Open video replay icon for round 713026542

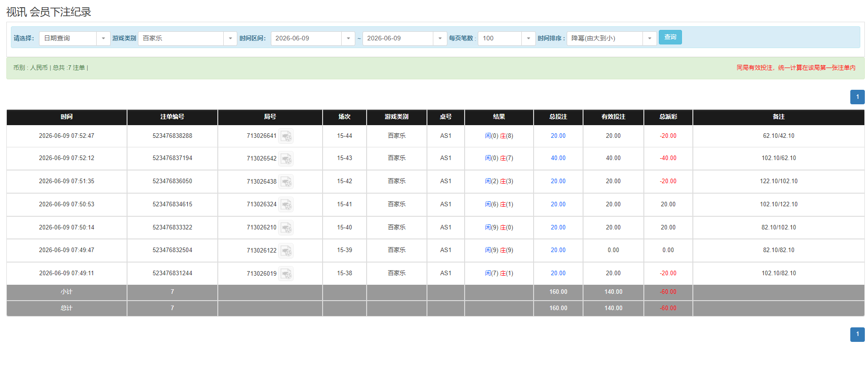[x=286, y=159]
